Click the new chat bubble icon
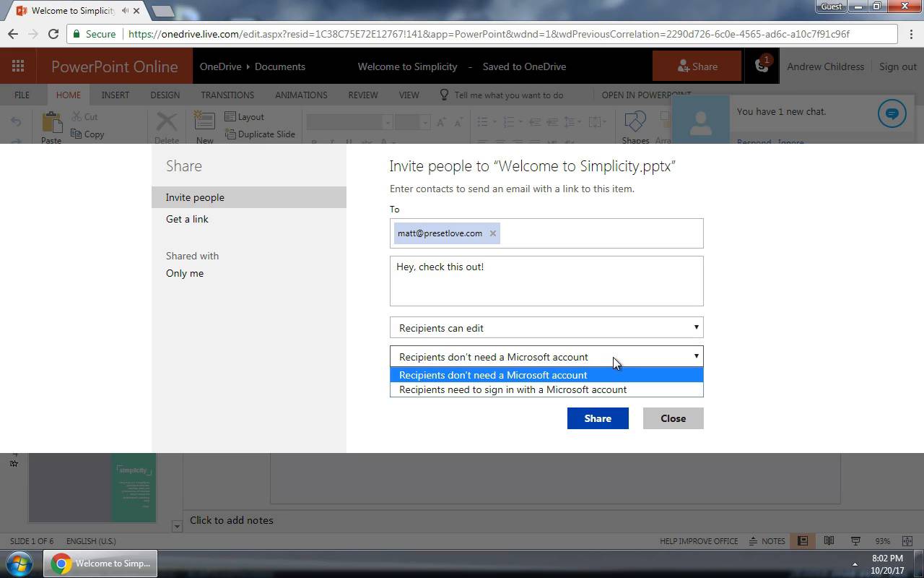This screenshot has width=924, height=578. tap(892, 113)
